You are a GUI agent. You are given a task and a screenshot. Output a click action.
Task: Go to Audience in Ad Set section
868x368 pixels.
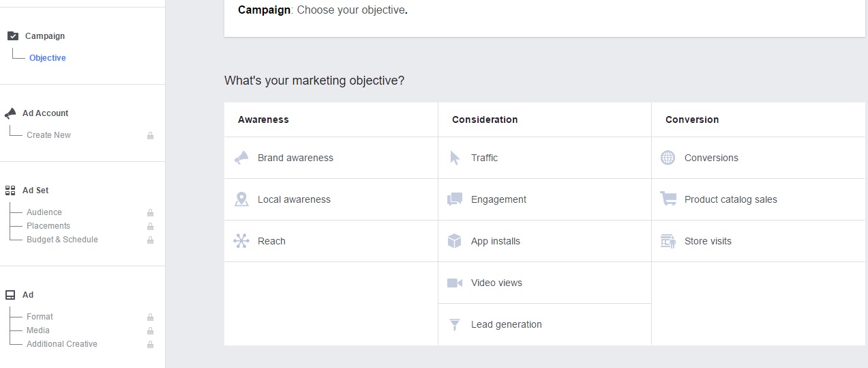pos(44,212)
